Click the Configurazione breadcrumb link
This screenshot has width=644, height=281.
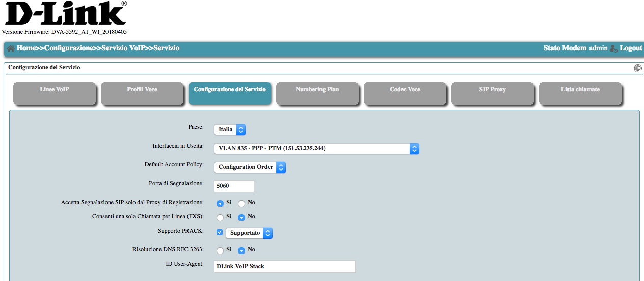[x=68, y=48]
